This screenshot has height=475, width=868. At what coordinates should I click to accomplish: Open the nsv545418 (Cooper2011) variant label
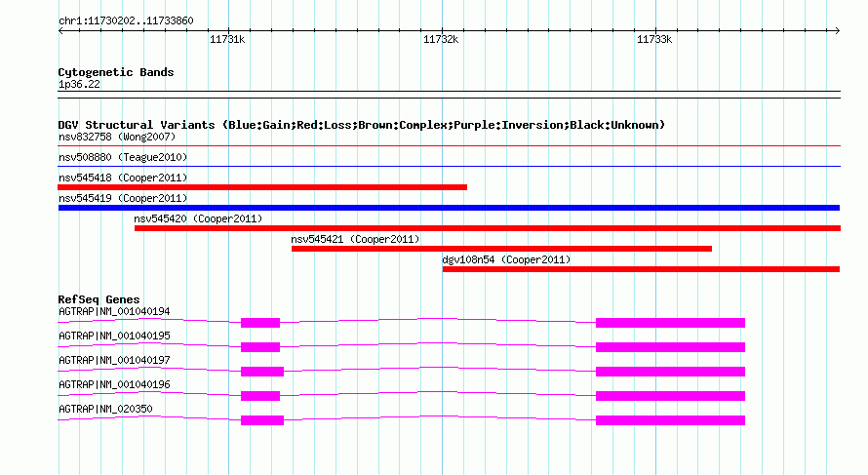click(x=123, y=178)
